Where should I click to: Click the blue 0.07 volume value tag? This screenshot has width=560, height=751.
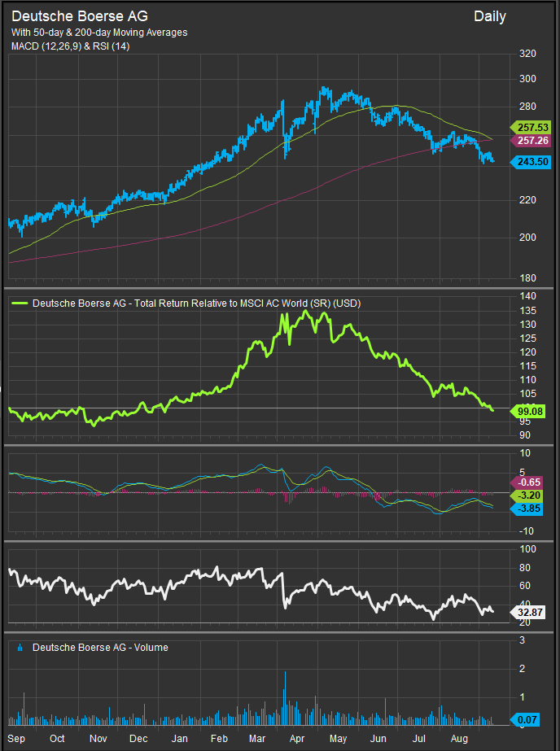point(528,719)
